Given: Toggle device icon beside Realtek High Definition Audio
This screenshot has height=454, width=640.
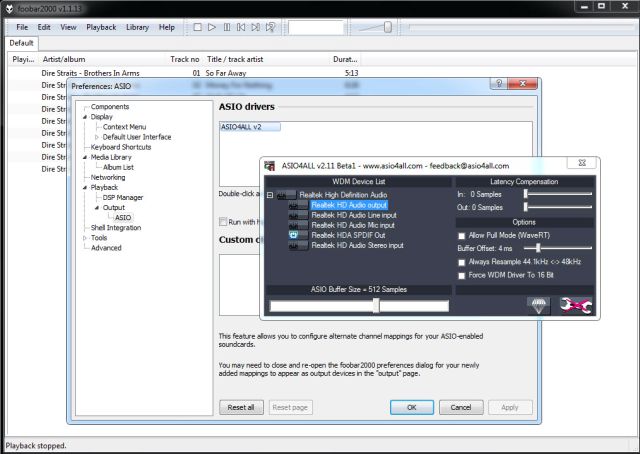Looking at the screenshot, I should click(x=286, y=195).
